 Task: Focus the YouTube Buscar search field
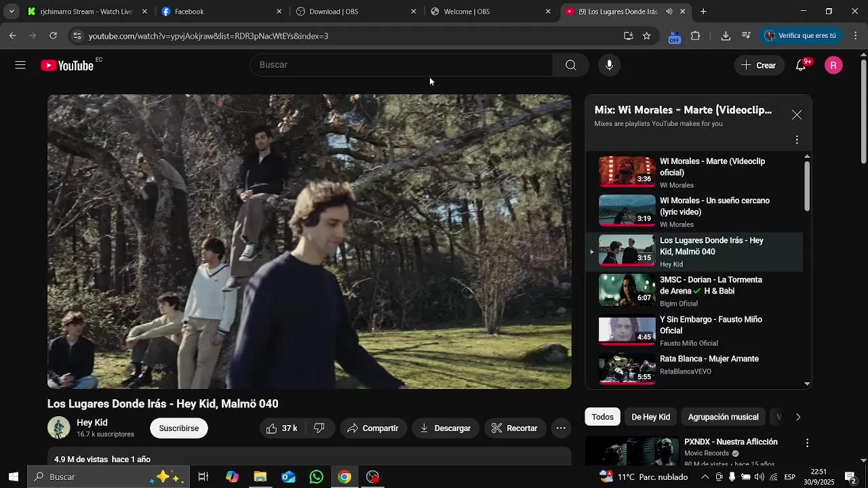(401, 65)
